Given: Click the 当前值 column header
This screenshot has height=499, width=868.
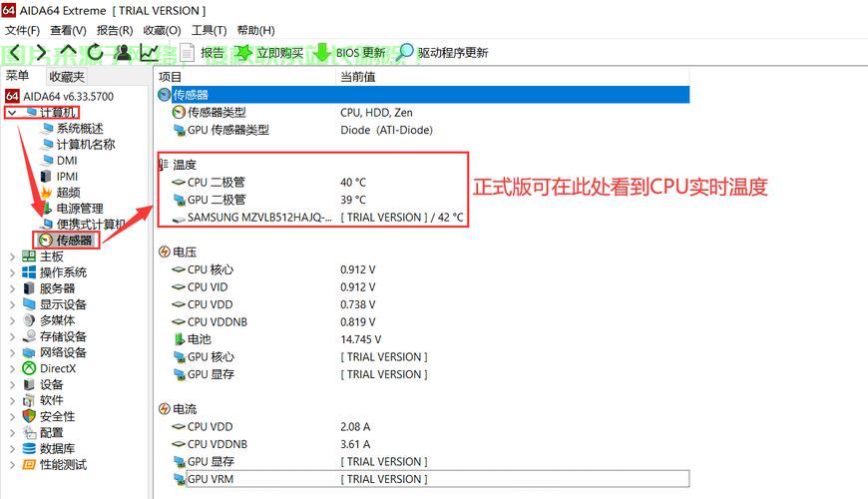Looking at the screenshot, I should click(358, 77).
